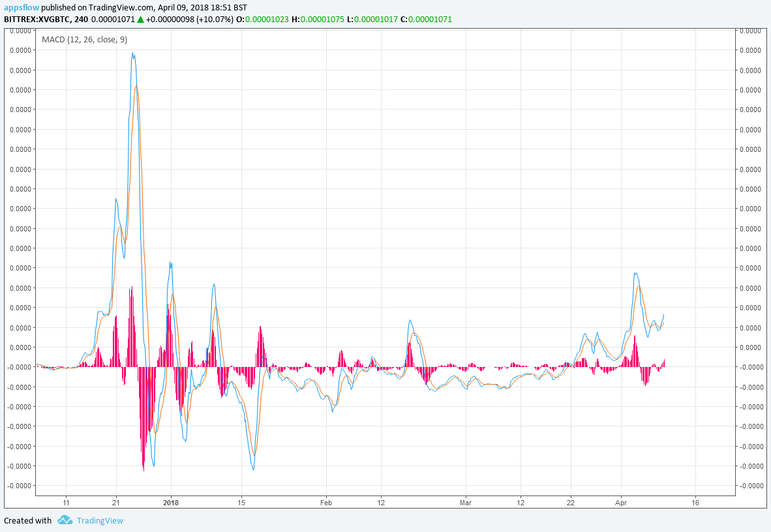Click the Created with text
The width and height of the screenshot is (771, 532).
click(27, 520)
